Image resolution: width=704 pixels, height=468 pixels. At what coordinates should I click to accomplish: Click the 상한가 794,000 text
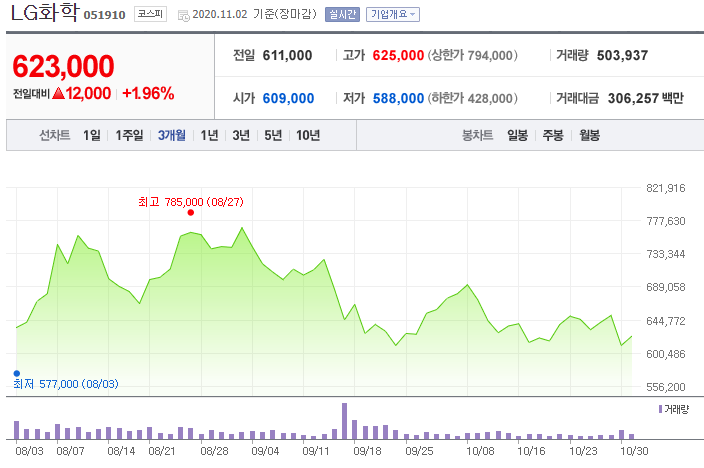(x=473, y=56)
